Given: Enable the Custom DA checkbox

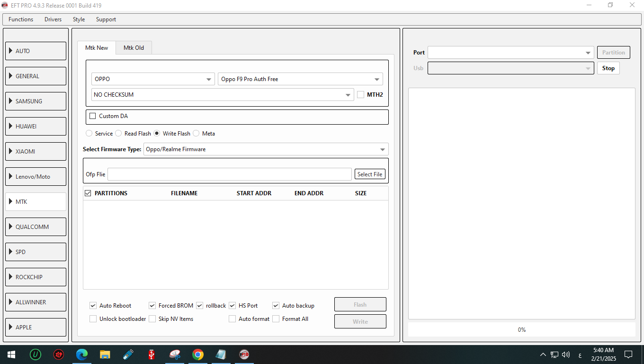Looking at the screenshot, I should point(93,116).
